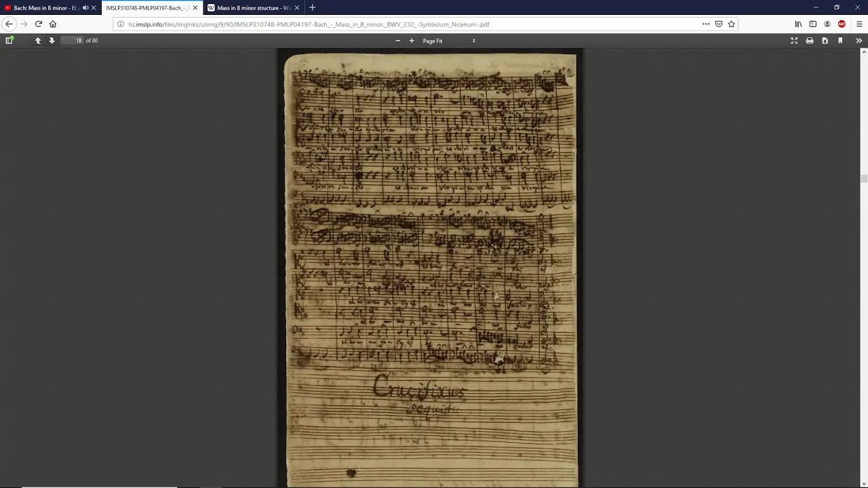Close the Bach Mass in B minor YouTube tab

(94, 7)
